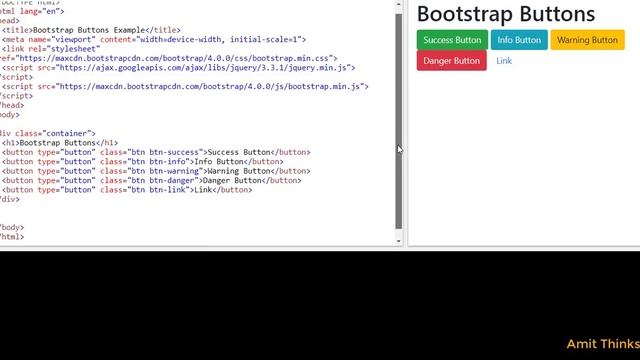The width and height of the screenshot is (640, 360).
Task: Click the Link styled button
Action: (x=504, y=61)
